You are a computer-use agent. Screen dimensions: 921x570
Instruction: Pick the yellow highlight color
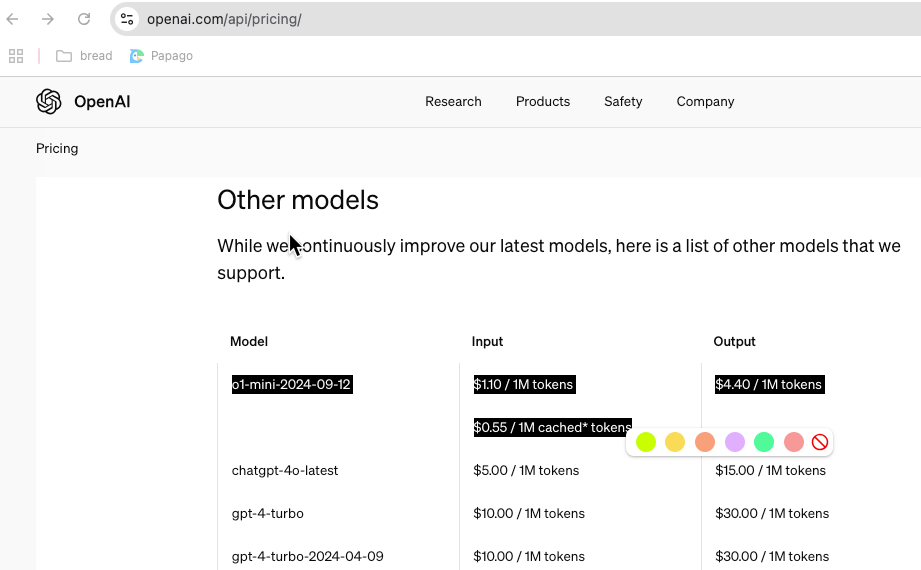tap(675, 442)
